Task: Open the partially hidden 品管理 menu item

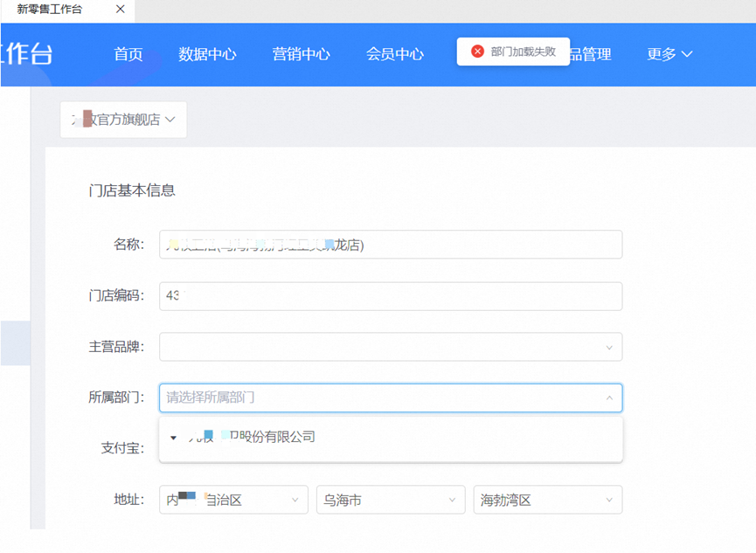Action: (x=591, y=54)
